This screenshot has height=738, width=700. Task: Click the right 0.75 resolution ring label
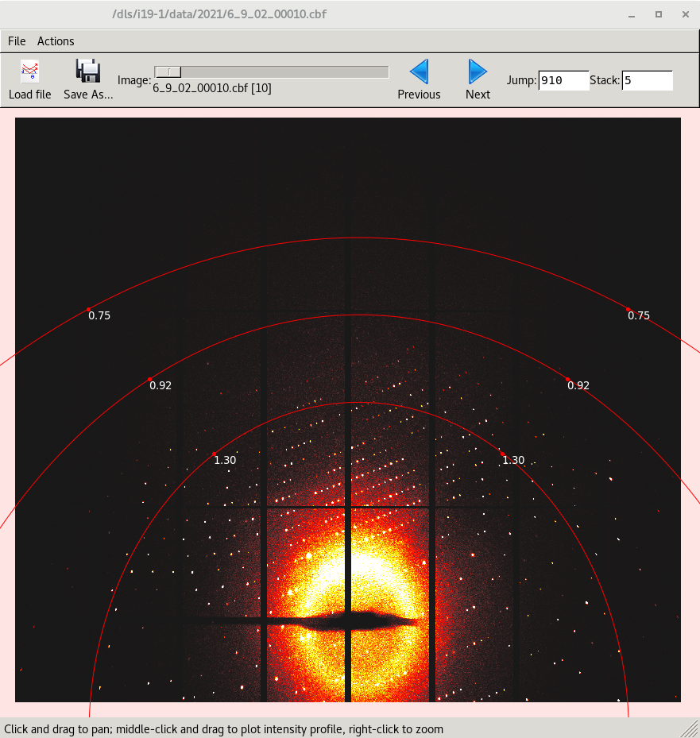click(x=639, y=315)
